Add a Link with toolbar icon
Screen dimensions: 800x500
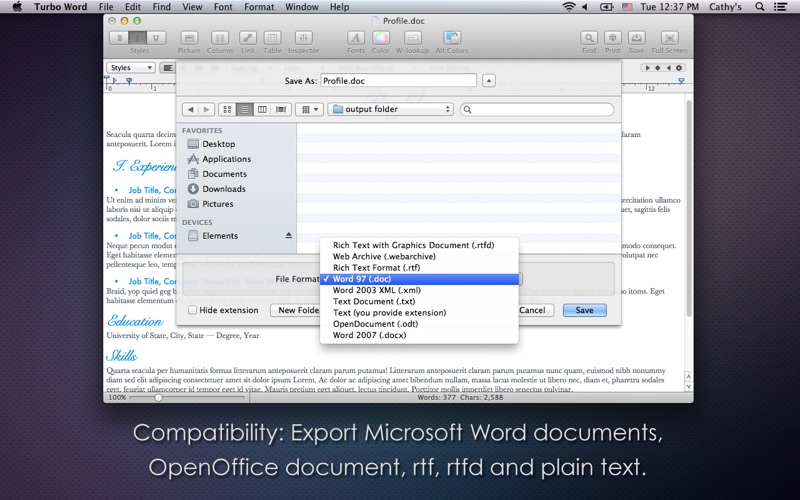tap(247, 38)
